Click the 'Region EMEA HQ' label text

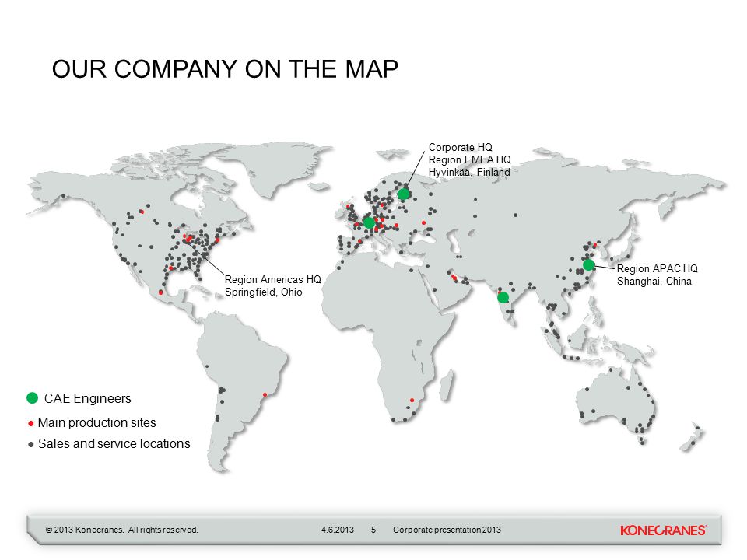(470, 160)
